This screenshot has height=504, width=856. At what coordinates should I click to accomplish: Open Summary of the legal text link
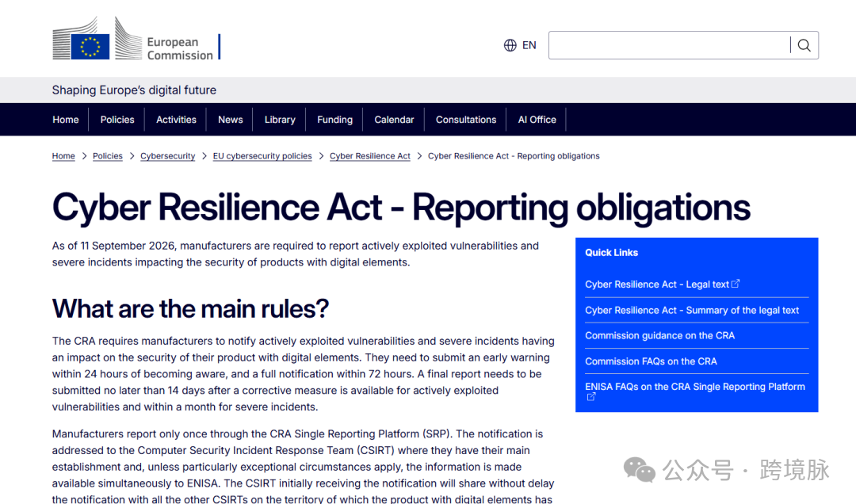692,310
